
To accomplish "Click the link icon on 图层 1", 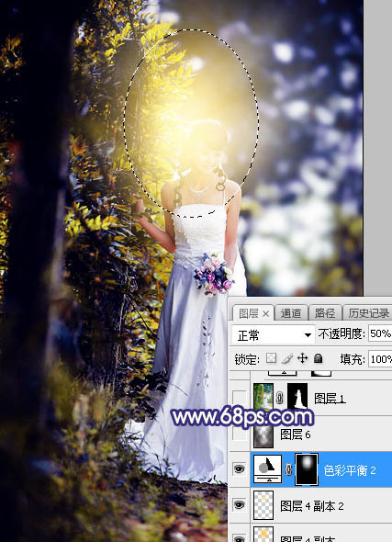I will tap(280, 399).
